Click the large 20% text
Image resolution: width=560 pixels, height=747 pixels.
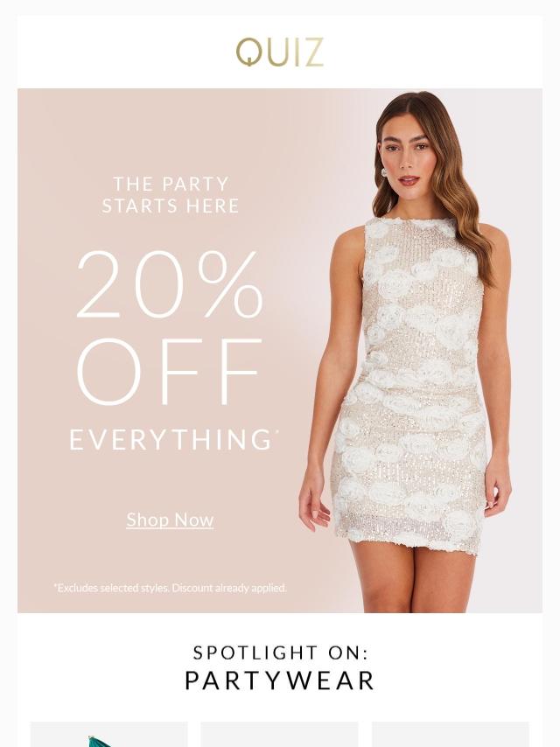[170, 284]
